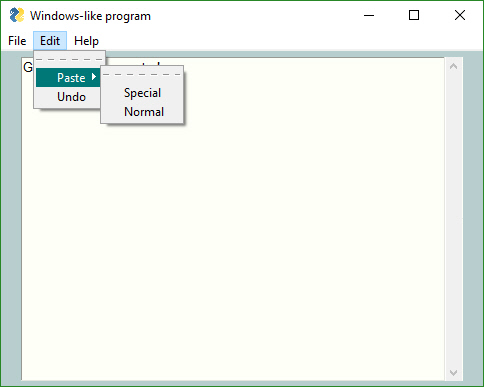This screenshot has width=484, height=387.
Task: Close the Windows-like program window
Action: [460, 15]
